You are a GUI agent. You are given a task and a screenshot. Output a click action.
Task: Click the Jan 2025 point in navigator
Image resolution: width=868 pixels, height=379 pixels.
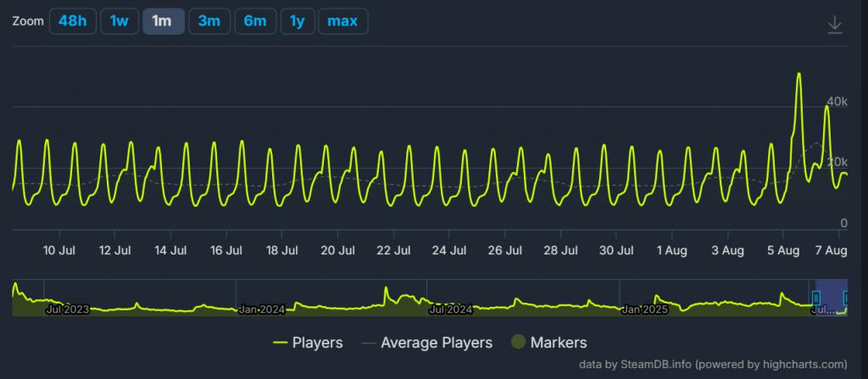(x=645, y=309)
